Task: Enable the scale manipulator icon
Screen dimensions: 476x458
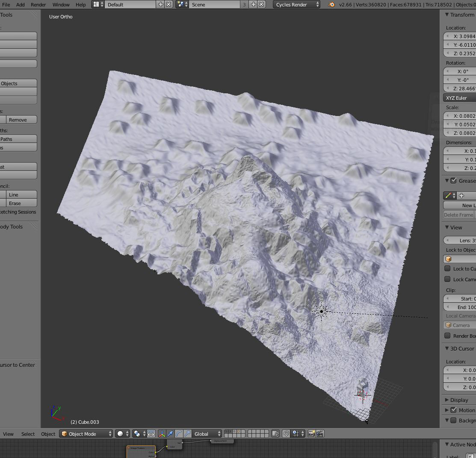Action: [187, 434]
